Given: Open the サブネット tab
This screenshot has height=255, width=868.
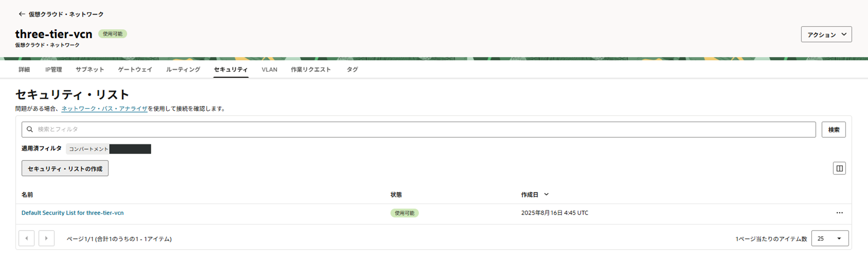Looking at the screenshot, I should pos(90,70).
